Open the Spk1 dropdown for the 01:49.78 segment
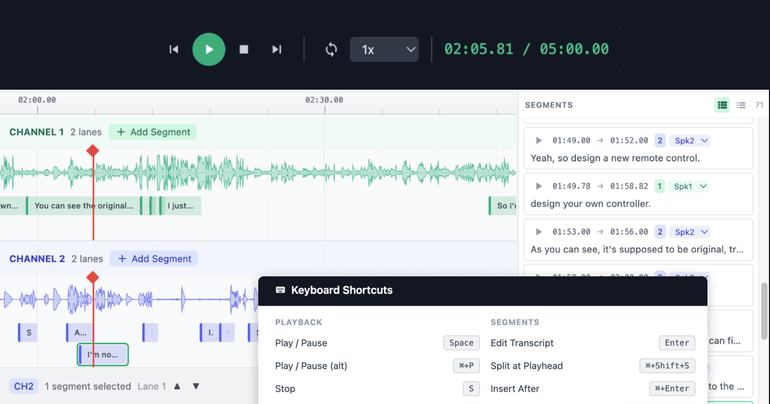The height and width of the screenshot is (404, 770). [x=690, y=186]
